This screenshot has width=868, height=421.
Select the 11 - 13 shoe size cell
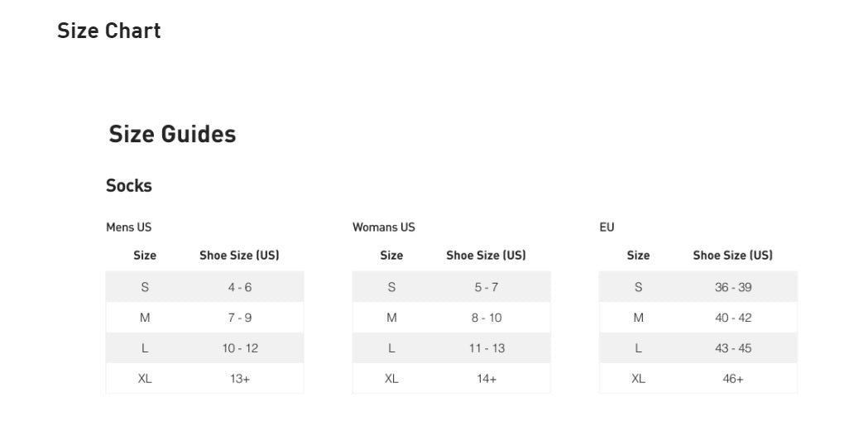[487, 348]
